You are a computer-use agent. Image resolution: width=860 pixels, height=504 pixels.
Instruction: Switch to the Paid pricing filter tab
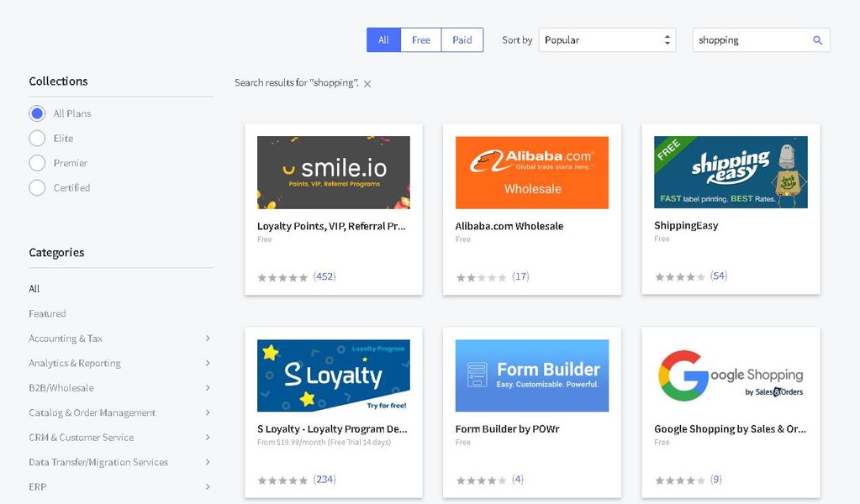tap(462, 40)
